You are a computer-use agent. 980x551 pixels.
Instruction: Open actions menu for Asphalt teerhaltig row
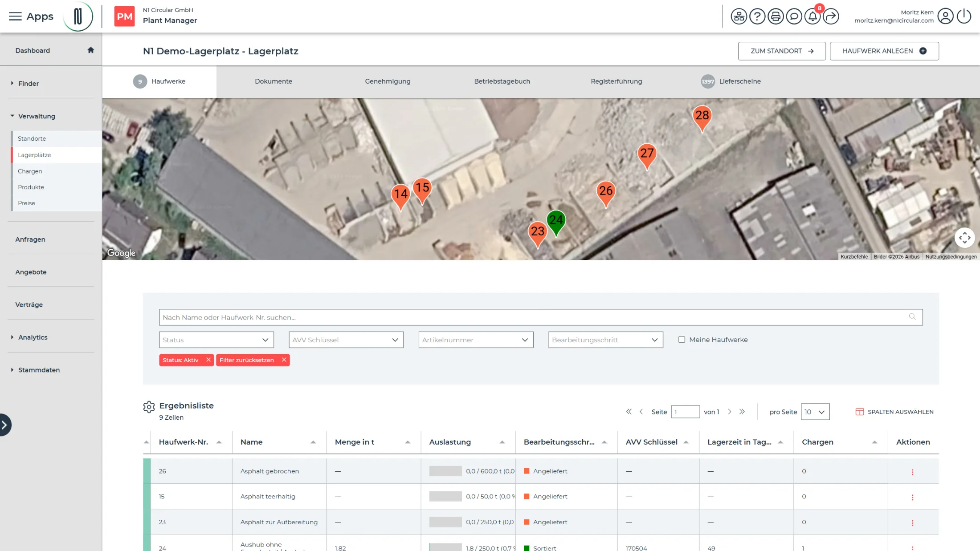click(x=912, y=497)
